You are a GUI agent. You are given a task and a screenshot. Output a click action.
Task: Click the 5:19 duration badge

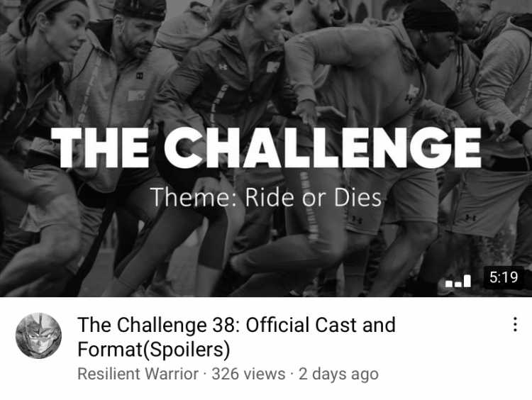click(504, 277)
